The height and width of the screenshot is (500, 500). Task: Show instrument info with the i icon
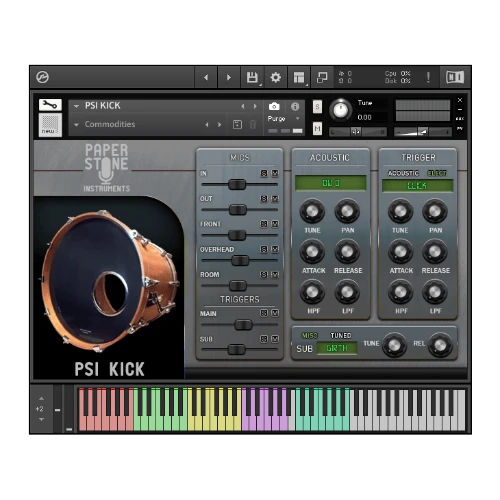pyautogui.click(x=295, y=106)
